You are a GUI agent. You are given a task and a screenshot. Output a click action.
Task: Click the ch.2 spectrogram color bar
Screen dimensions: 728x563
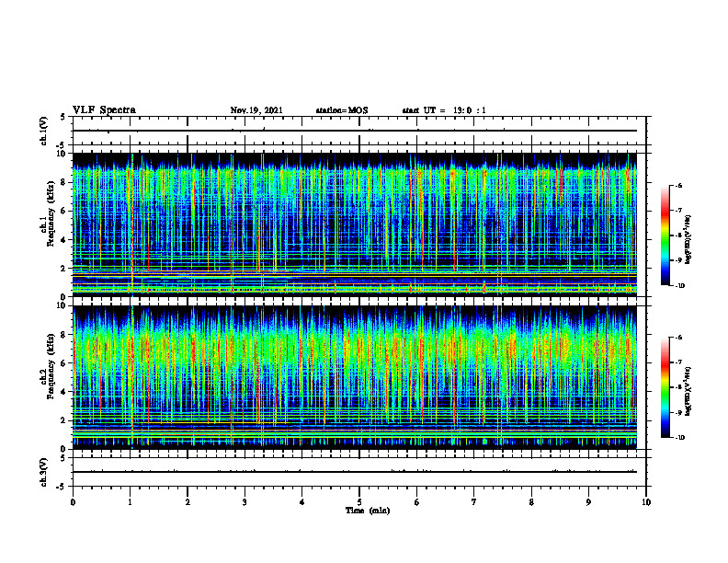tap(665, 387)
